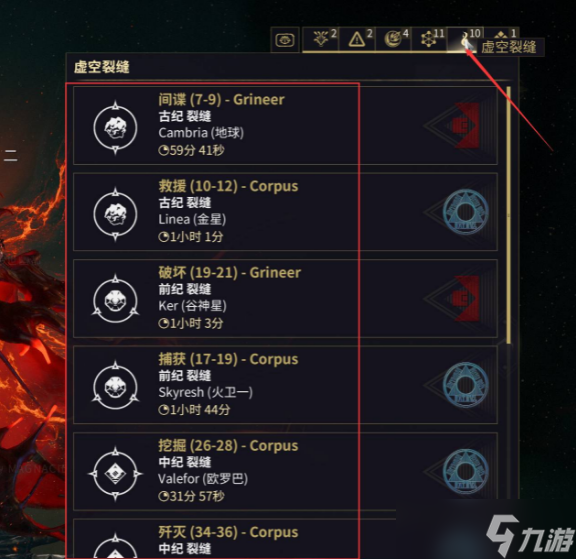576x559 pixels.
Task: Click the Lith relic icon for Cambria mission
Action: point(115,128)
